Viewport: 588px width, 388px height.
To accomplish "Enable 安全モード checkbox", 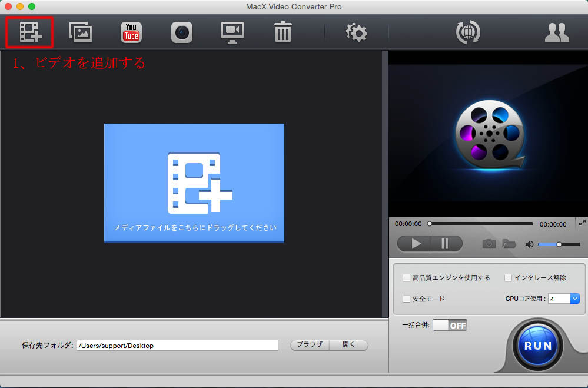I will pyautogui.click(x=406, y=299).
